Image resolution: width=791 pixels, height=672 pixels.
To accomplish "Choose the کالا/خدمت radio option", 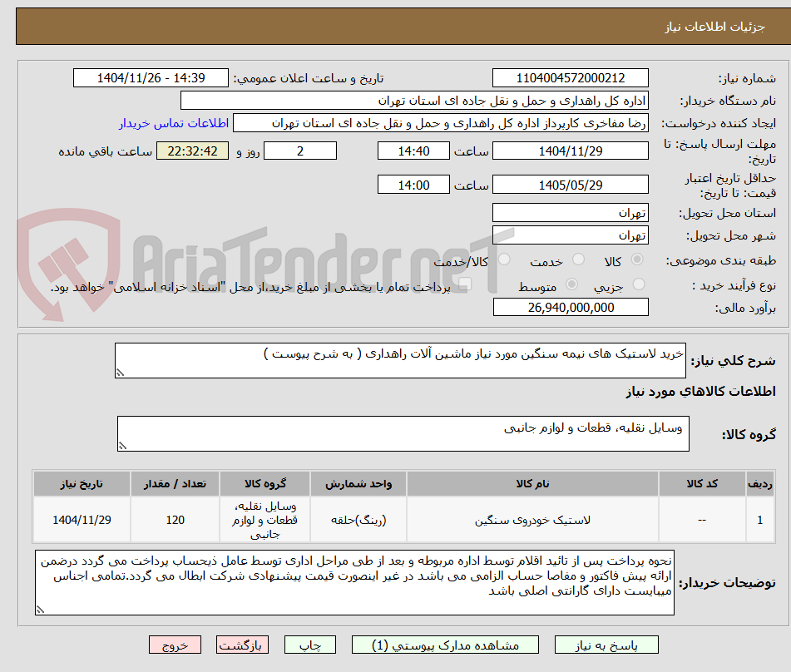I will click(x=505, y=259).
